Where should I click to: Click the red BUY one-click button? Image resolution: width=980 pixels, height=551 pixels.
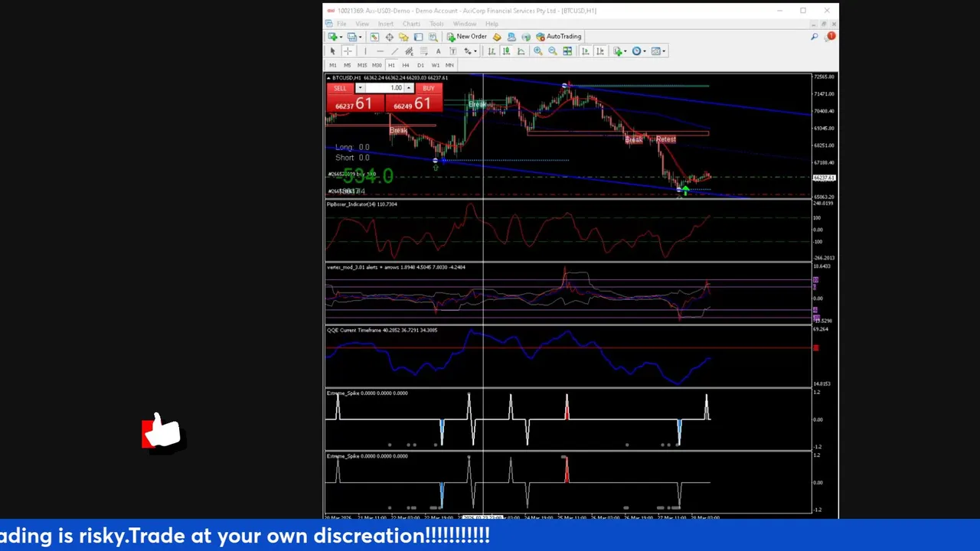pos(428,88)
